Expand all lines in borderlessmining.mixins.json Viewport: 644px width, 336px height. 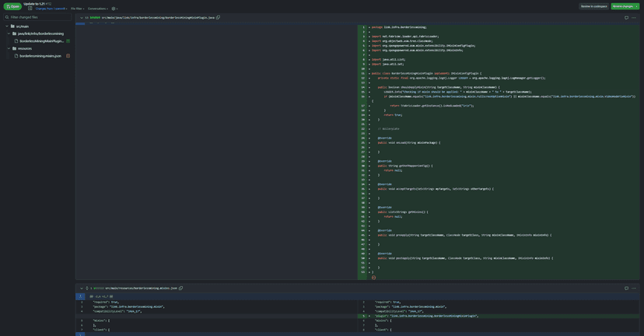[x=86, y=289]
